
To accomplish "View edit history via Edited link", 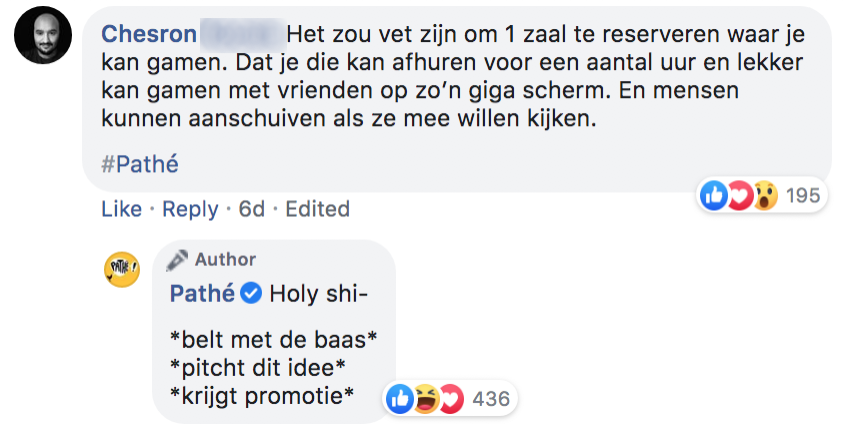I will 317,209.
